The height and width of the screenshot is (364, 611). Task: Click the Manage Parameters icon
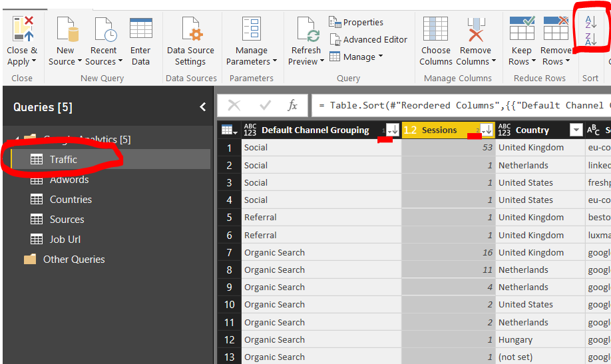[252, 29]
